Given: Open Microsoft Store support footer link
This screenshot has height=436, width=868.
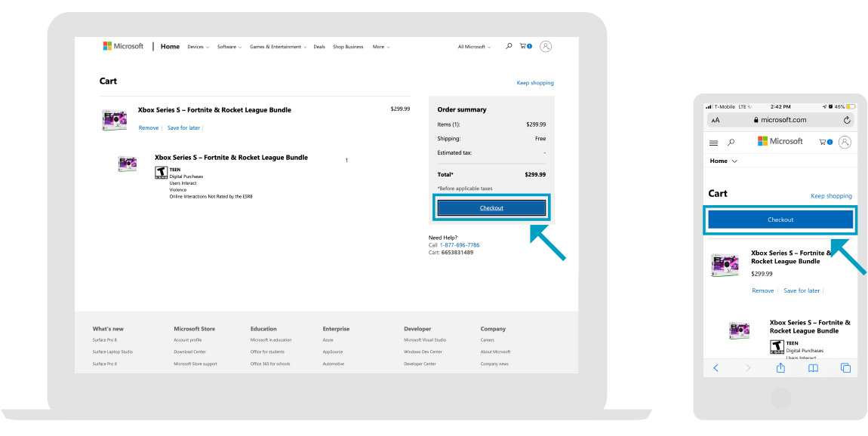Looking at the screenshot, I should click(195, 364).
